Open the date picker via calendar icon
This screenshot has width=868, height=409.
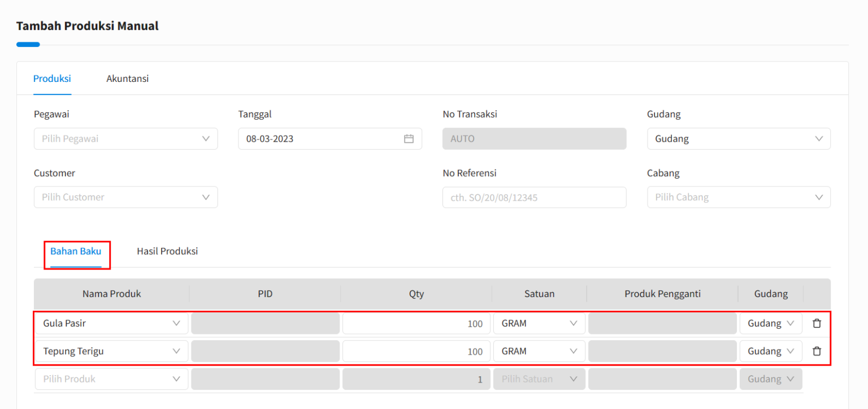tap(409, 138)
